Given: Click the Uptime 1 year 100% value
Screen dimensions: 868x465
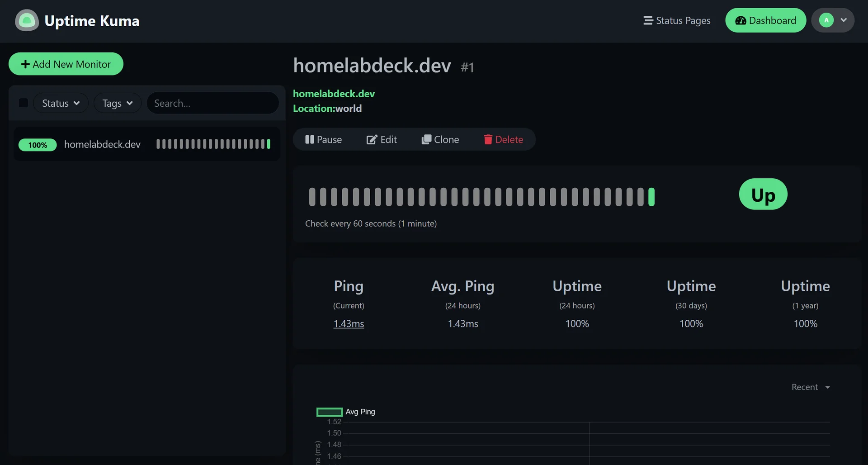Looking at the screenshot, I should 806,324.
